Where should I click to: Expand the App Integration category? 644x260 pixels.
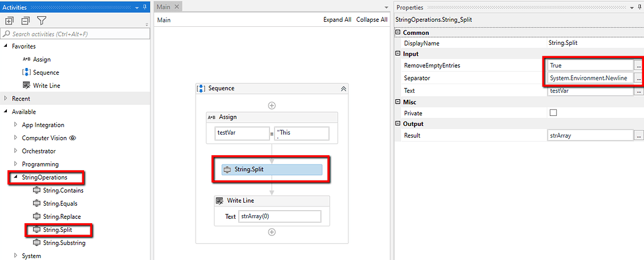point(16,125)
